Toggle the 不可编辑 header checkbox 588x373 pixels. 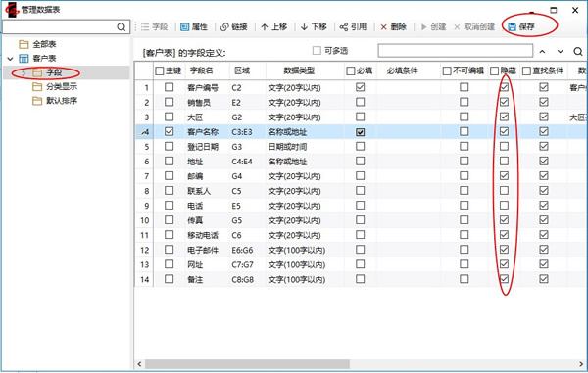point(447,70)
